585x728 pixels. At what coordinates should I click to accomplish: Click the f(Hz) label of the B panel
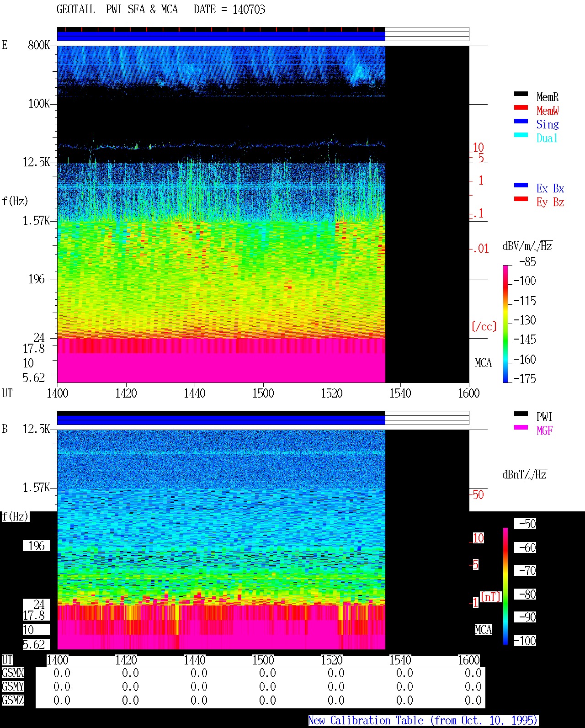(x=15, y=516)
